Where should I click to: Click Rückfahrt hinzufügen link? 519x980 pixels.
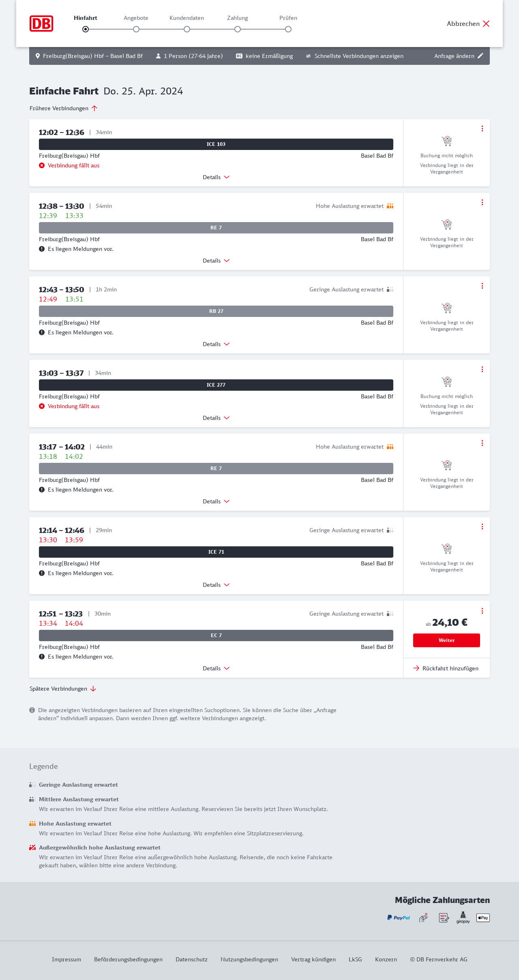click(446, 668)
